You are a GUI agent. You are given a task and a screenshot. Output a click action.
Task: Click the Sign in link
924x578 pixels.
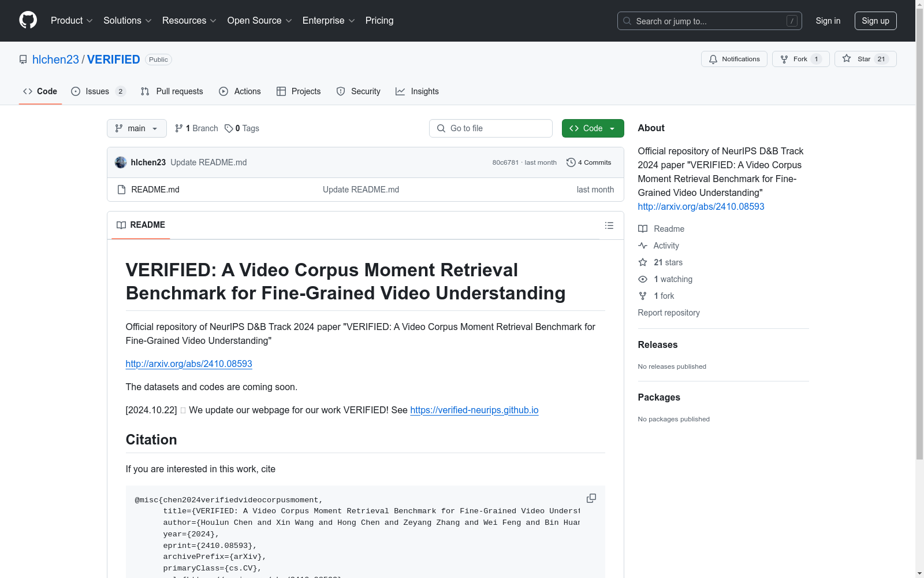[828, 21]
